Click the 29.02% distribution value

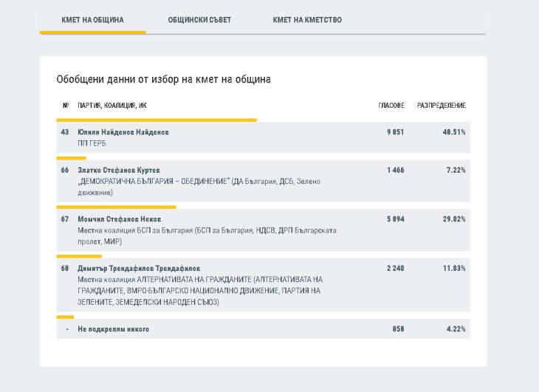(454, 219)
